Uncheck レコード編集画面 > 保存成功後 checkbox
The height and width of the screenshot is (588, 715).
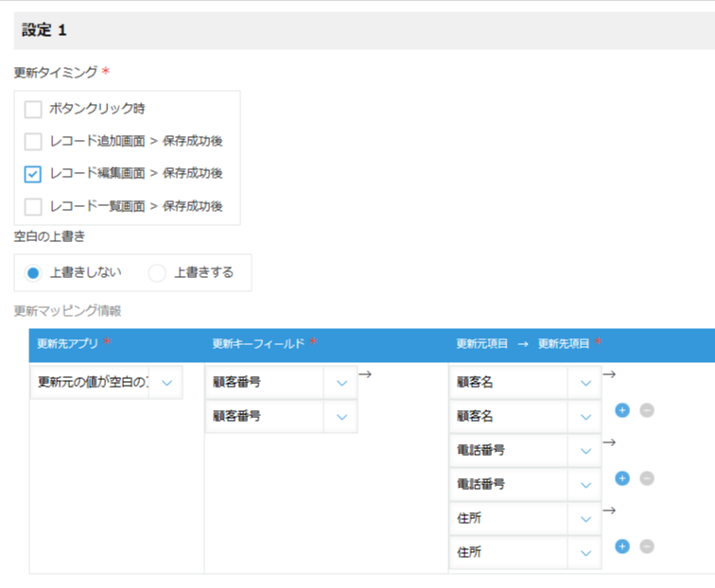(x=33, y=174)
